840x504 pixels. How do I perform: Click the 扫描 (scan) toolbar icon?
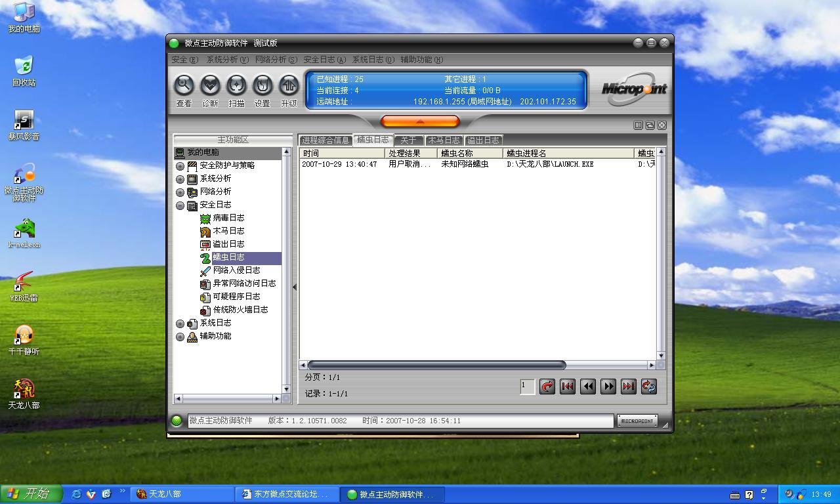pos(236,85)
